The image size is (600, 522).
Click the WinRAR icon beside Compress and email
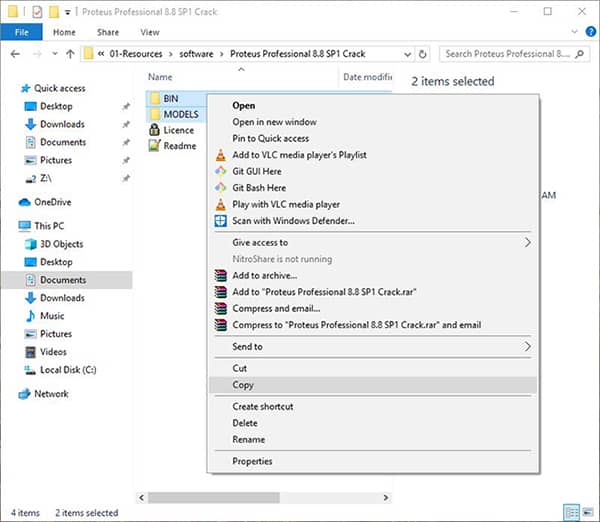click(x=221, y=308)
